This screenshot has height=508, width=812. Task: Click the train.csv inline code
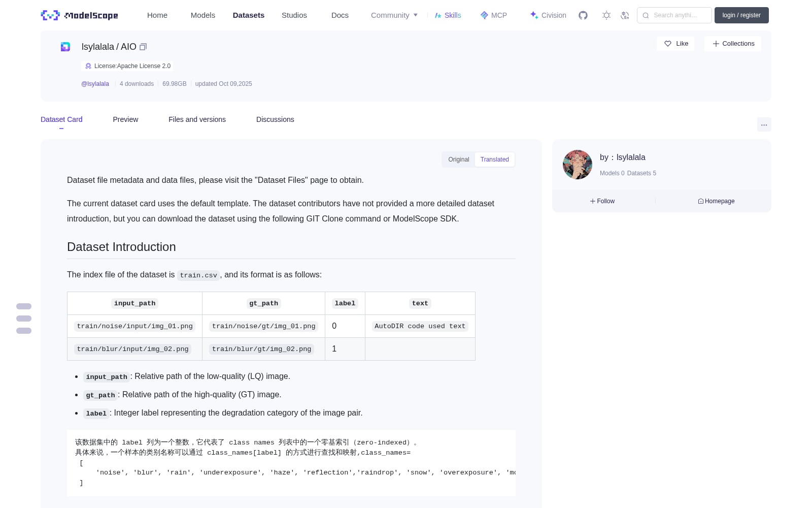click(198, 275)
